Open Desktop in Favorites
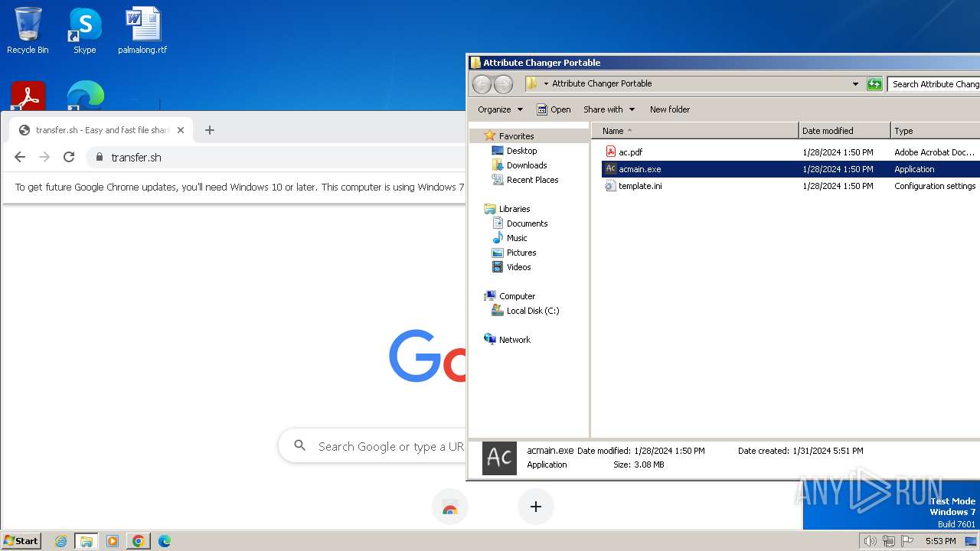Screen dimensions: 980x551 [x=521, y=151]
